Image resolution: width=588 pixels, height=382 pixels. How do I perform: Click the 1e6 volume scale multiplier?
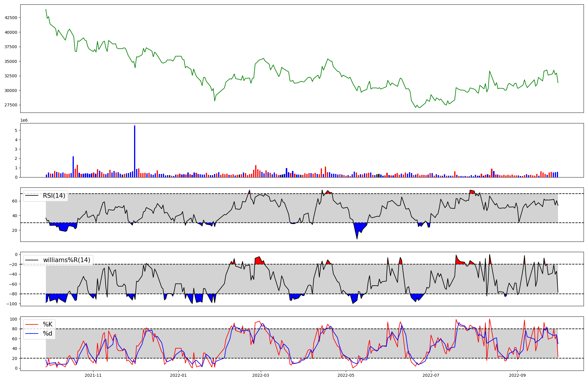24,120
